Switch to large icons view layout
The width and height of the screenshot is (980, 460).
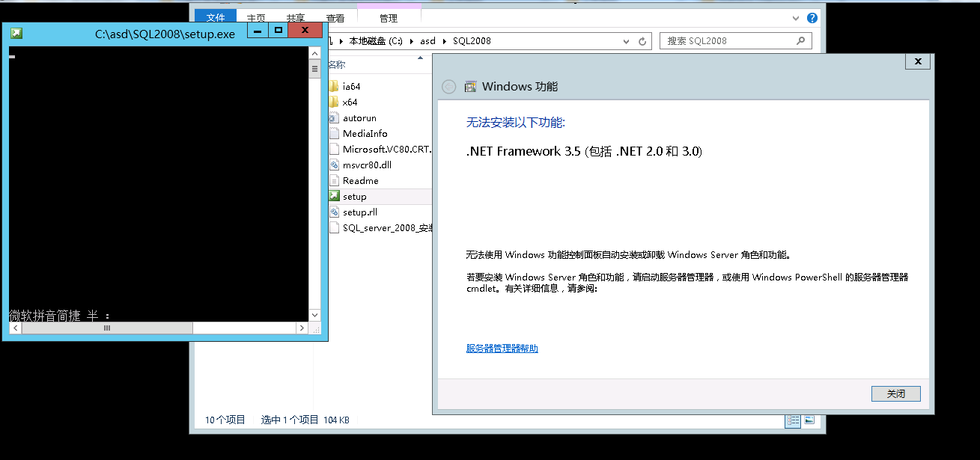click(809, 420)
